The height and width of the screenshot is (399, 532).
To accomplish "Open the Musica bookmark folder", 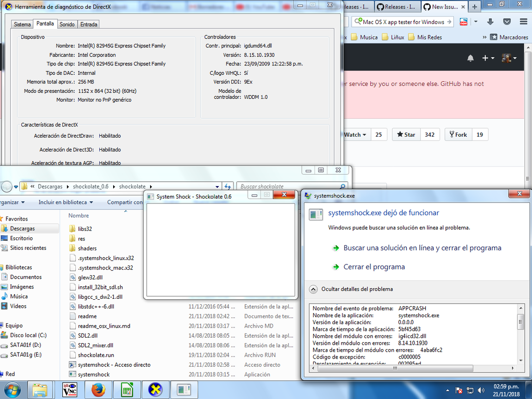I will click(364, 37).
